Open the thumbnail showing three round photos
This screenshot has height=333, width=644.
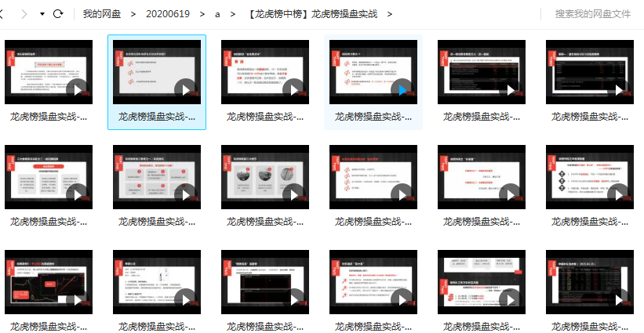[x=265, y=177]
